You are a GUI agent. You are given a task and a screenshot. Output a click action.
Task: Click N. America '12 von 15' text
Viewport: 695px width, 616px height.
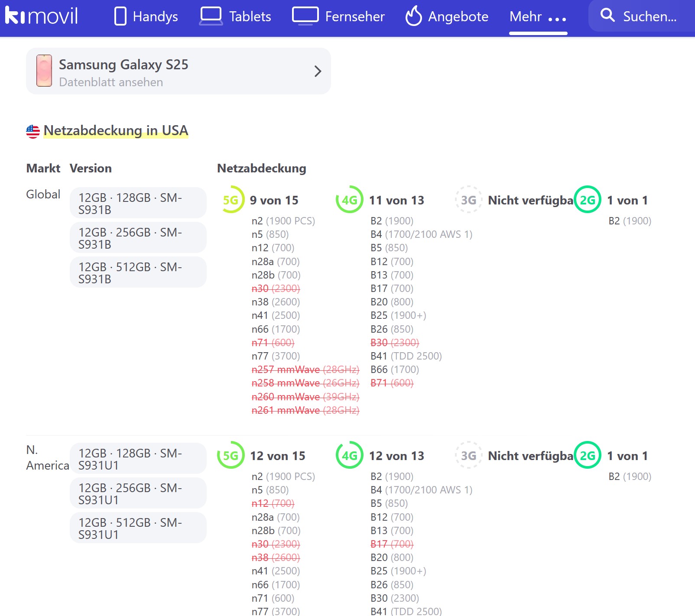click(278, 456)
